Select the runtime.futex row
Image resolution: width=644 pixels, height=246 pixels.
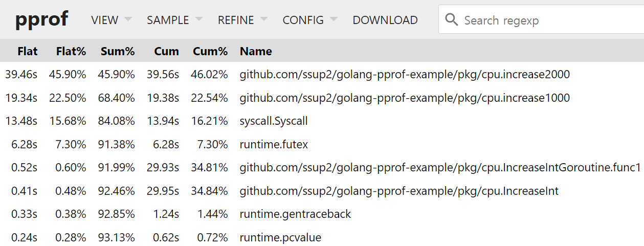click(x=322, y=145)
